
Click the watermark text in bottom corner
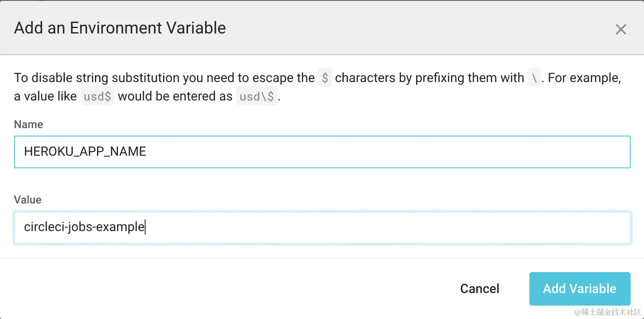[x=608, y=312]
